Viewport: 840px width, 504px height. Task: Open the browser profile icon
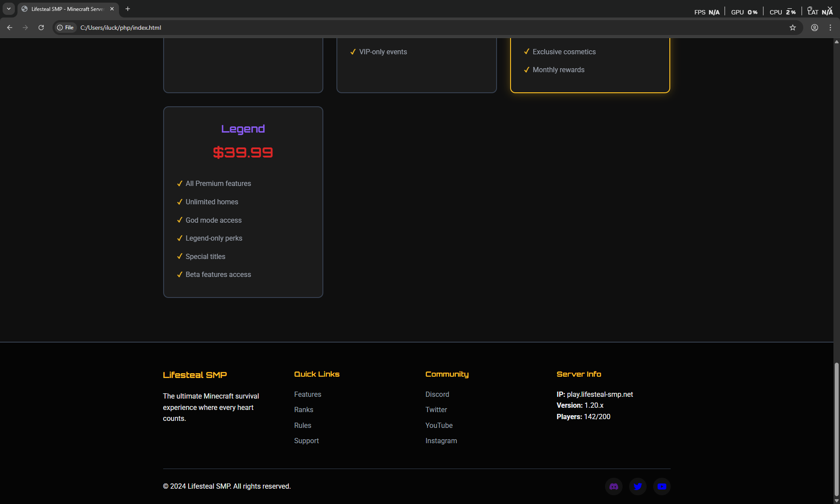click(x=814, y=28)
